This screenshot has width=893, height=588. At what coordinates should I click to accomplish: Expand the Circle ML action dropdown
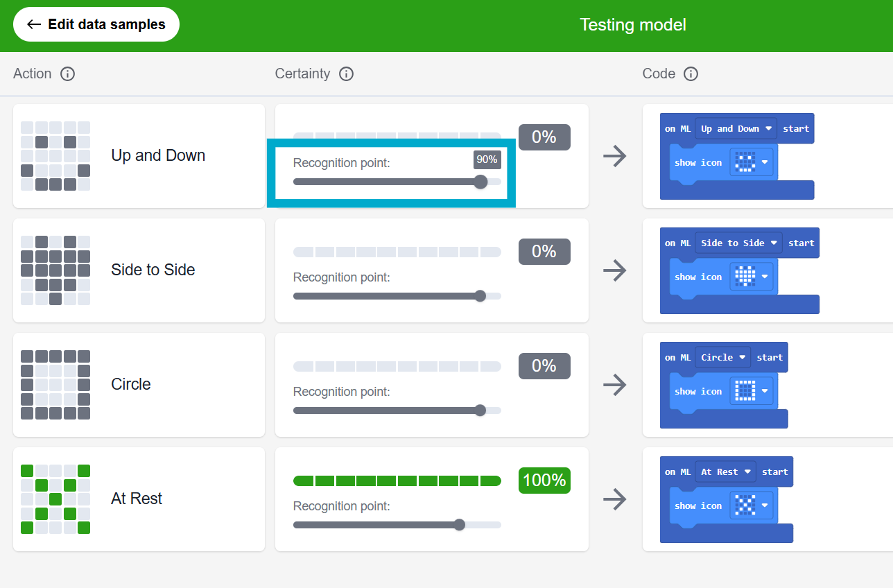[x=722, y=358]
